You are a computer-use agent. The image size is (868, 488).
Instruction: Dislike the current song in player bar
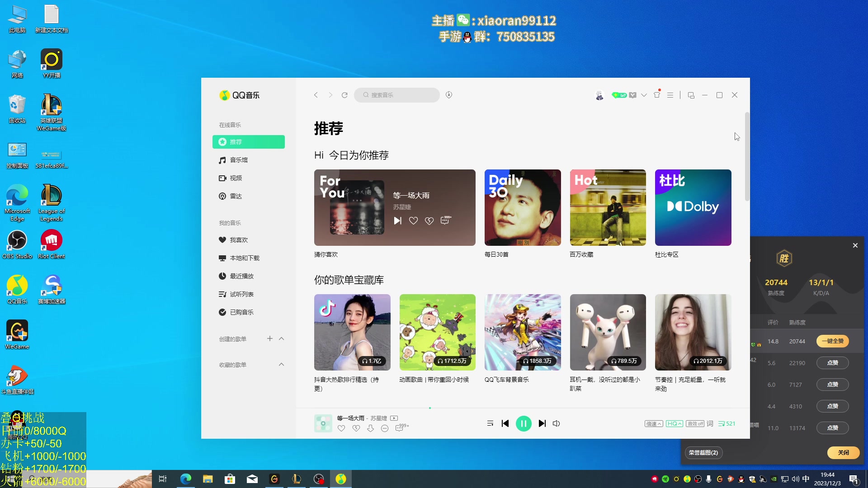coord(356,428)
